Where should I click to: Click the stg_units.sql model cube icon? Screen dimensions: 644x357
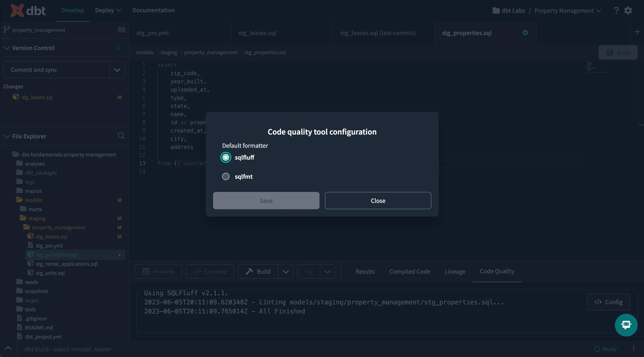click(x=30, y=272)
